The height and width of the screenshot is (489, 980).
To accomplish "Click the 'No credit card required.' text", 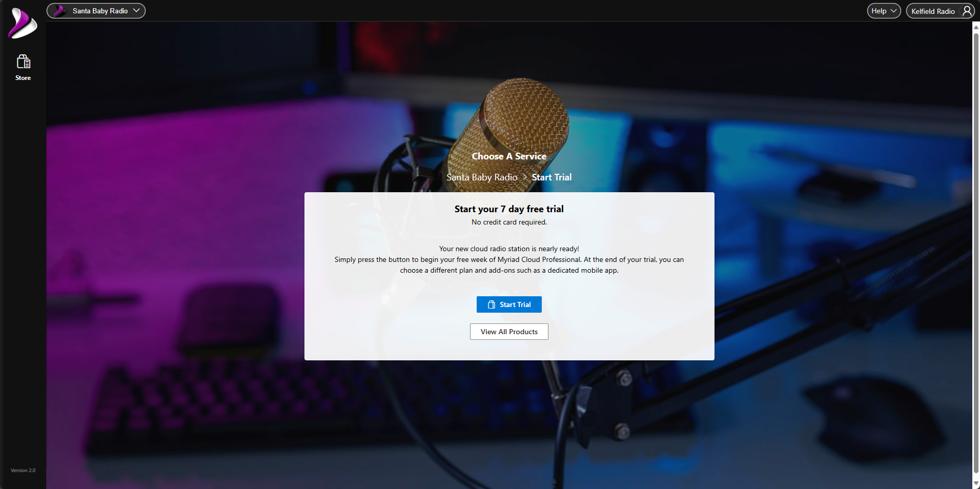I will [x=509, y=222].
